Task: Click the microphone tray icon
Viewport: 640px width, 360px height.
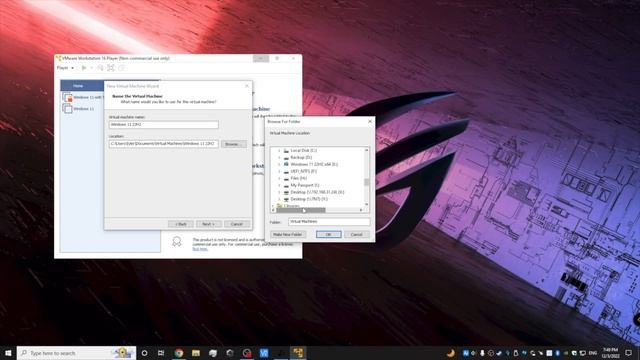Action: 482,353
